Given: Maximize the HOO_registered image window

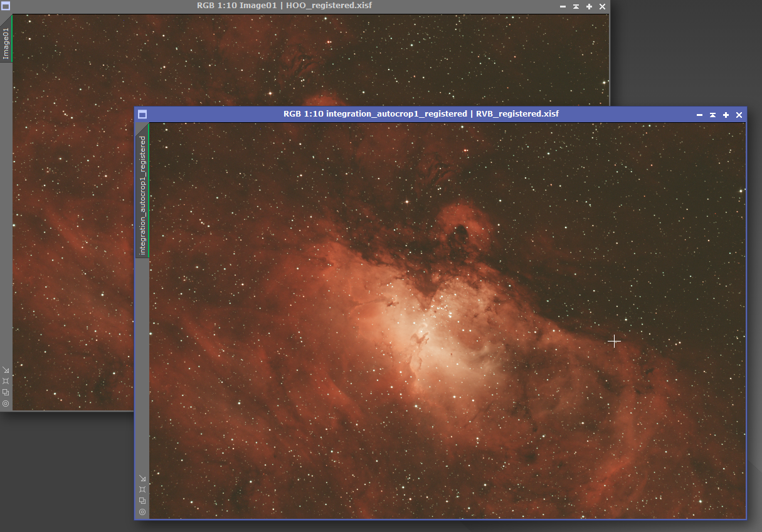Looking at the screenshot, I should (x=590, y=6).
